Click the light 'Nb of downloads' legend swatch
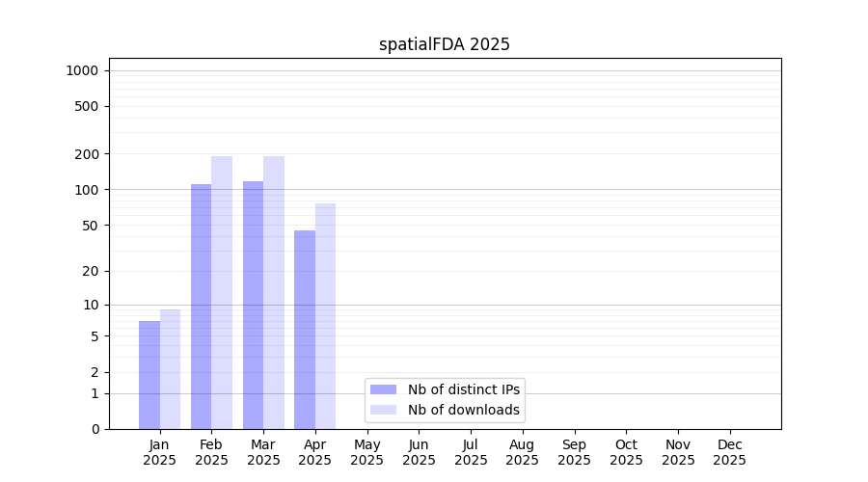 click(x=383, y=410)
